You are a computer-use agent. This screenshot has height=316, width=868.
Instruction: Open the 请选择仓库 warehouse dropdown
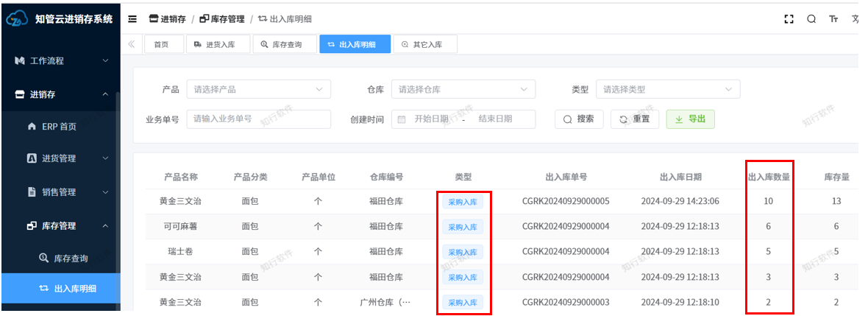(463, 89)
